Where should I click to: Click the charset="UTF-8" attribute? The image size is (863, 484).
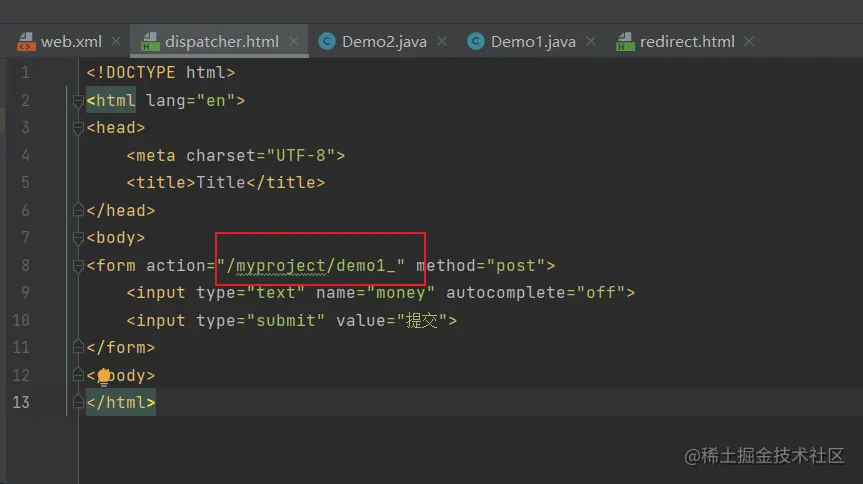(261, 156)
